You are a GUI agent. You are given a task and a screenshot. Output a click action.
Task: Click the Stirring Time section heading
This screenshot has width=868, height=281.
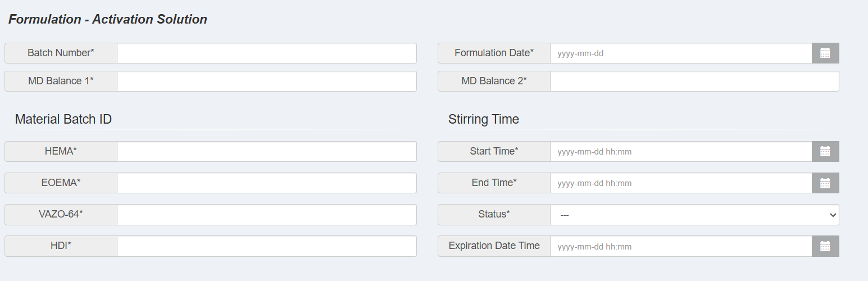(x=484, y=119)
